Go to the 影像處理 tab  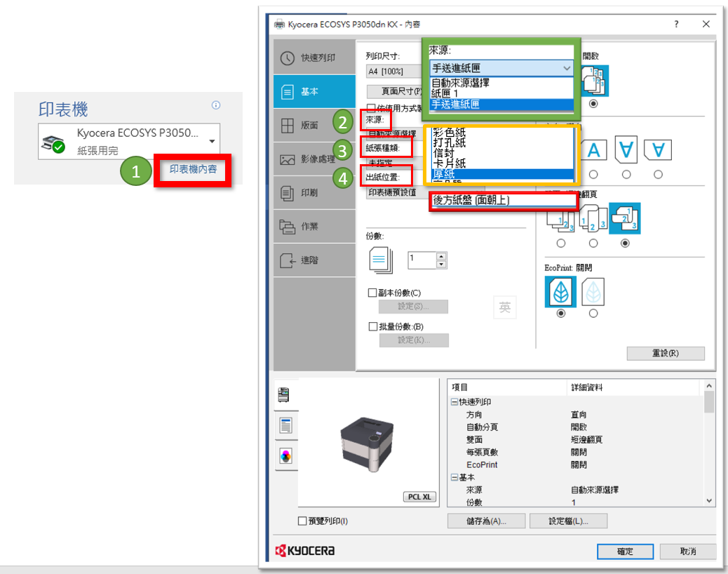click(x=314, y=159)
